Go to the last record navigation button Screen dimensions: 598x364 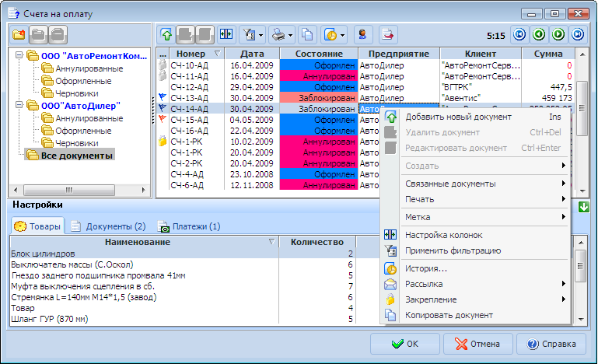coord(578,35)
